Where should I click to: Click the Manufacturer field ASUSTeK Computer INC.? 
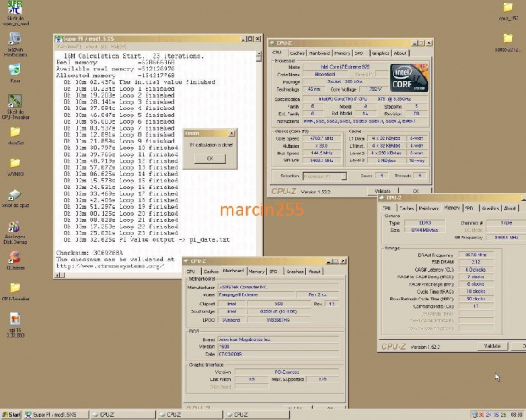point(278,288)
